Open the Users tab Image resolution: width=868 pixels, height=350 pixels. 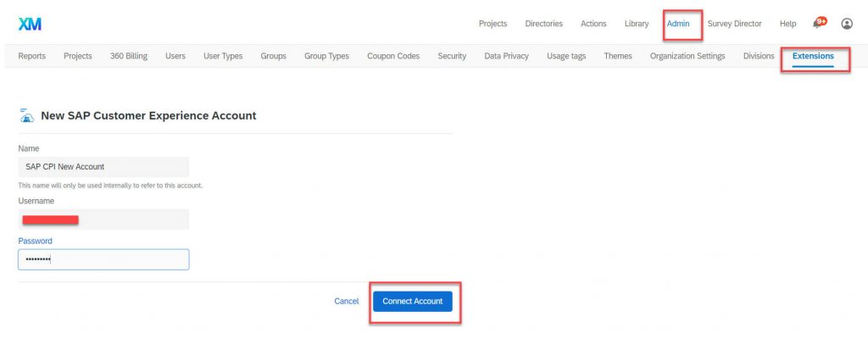click(x=175, y=56)
